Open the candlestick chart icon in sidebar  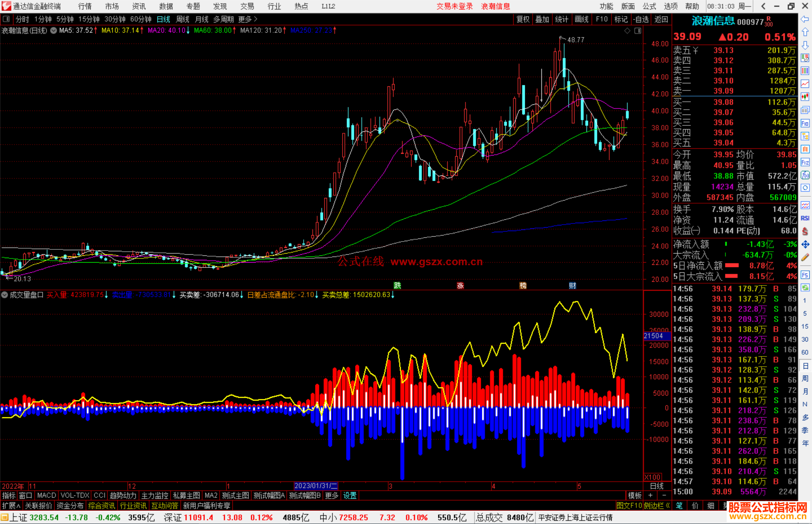point(805,97)
